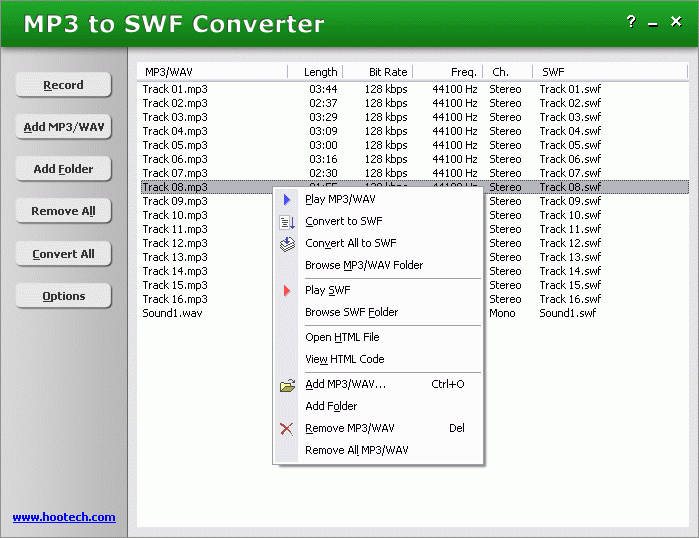Choose View HTML Code in context menu
Viewport: 699px width, 538px height.
pyautogui.click(x=344, y=359)
